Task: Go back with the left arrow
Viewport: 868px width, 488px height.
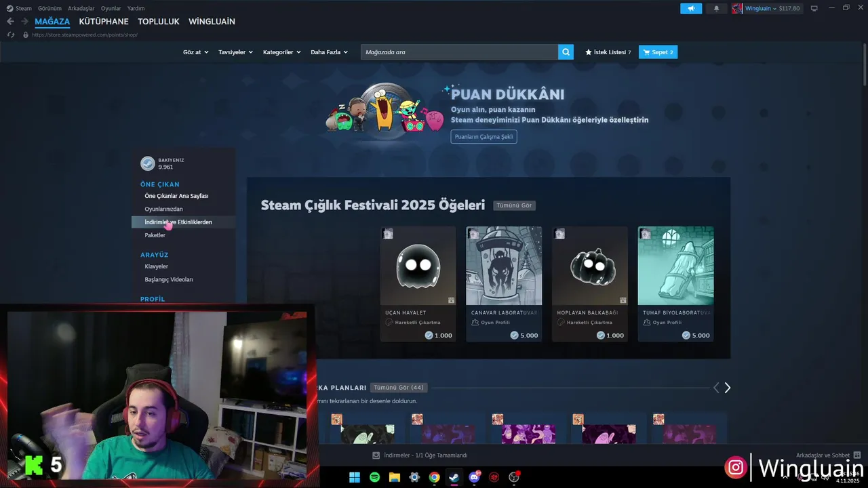Action: coord(10,22)
